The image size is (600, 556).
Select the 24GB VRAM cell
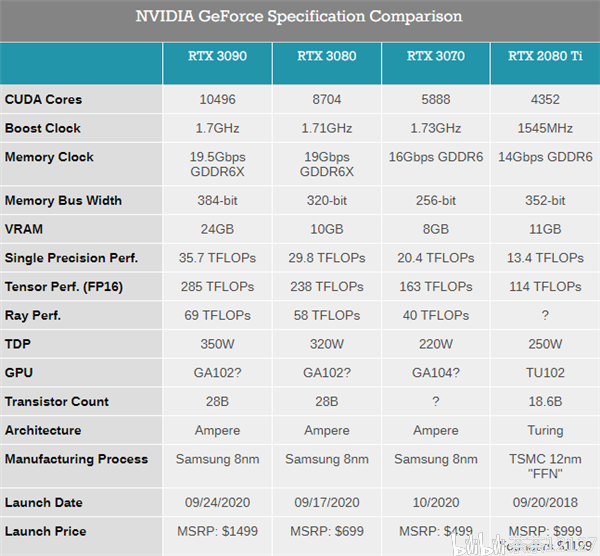coord(217,229)
